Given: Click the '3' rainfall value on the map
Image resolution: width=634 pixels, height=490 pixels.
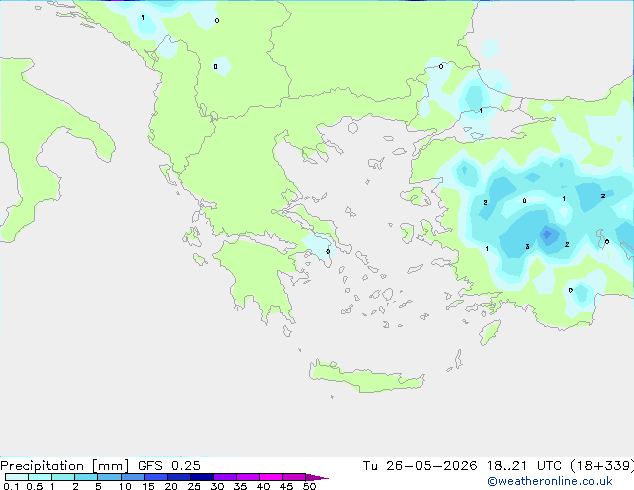Looking at the screenshot, I should pyautogui.click(x=527, y=247).
